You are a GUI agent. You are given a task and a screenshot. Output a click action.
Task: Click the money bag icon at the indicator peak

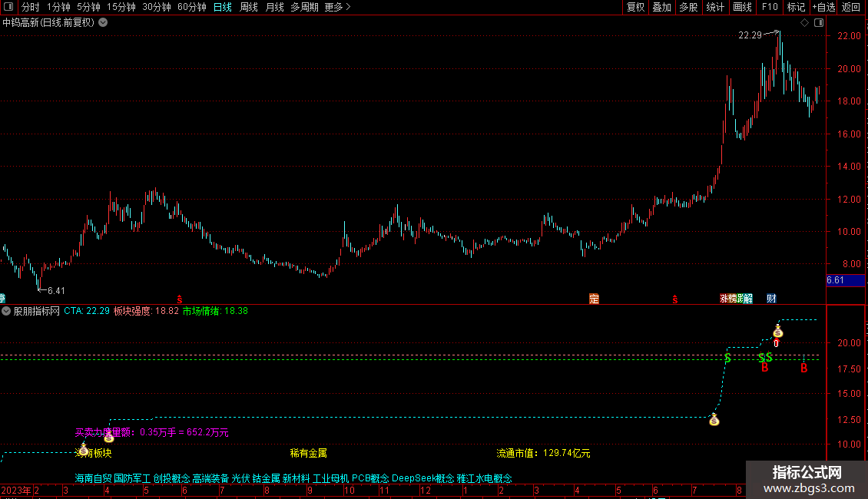point(778,332)
